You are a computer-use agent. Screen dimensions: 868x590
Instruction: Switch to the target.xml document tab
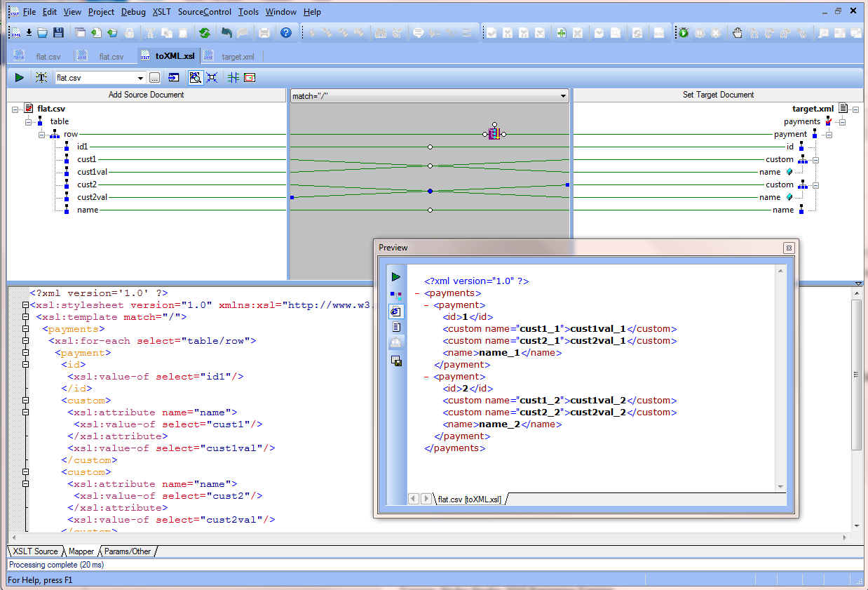coord(237,57)
